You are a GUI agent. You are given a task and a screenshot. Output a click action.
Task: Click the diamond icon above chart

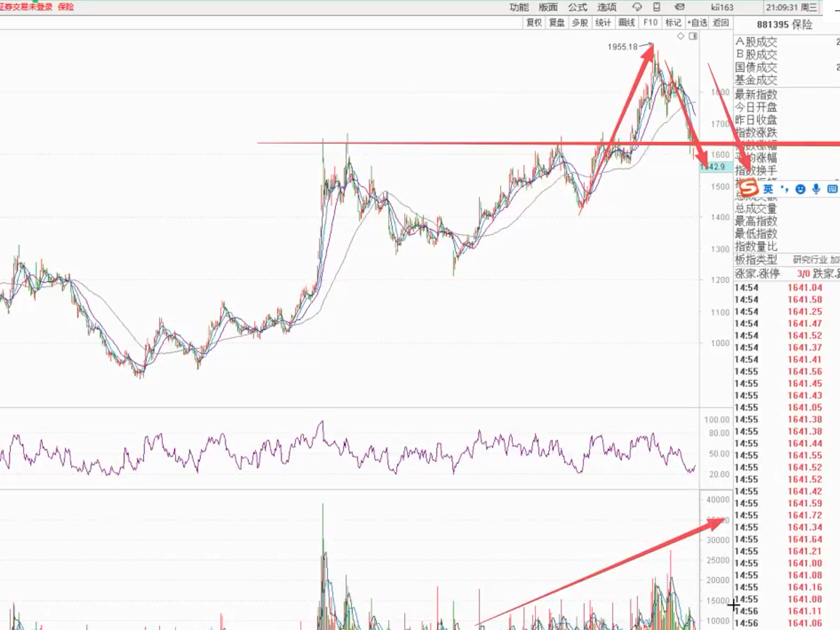[681, 36]
